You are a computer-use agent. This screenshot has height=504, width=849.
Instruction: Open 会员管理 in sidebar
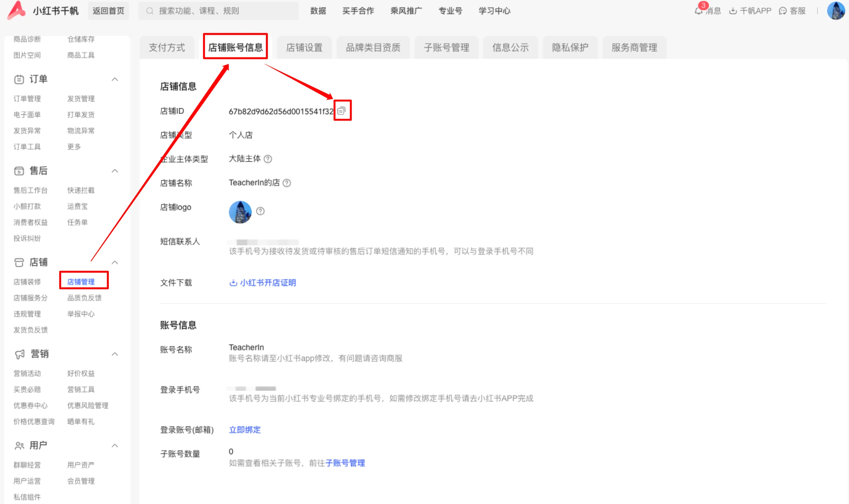81,481
